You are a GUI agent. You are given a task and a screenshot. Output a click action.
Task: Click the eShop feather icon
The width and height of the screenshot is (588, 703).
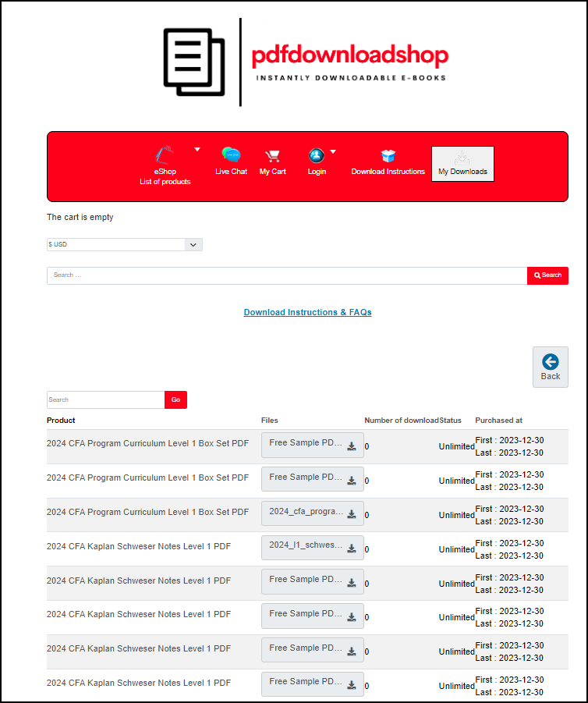pyautogui.click(x=165, y=154)
